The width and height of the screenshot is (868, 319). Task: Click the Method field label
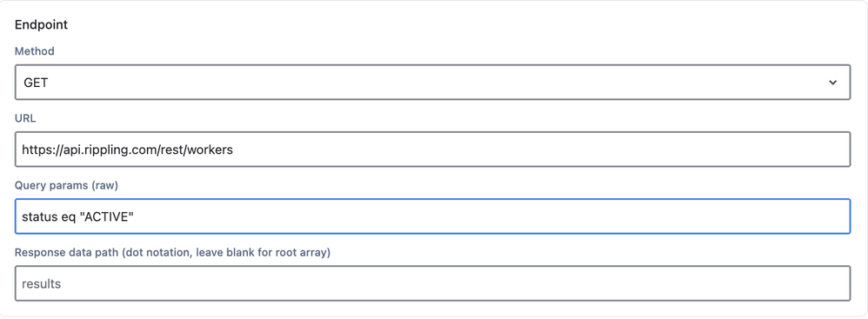click(34, 51)
